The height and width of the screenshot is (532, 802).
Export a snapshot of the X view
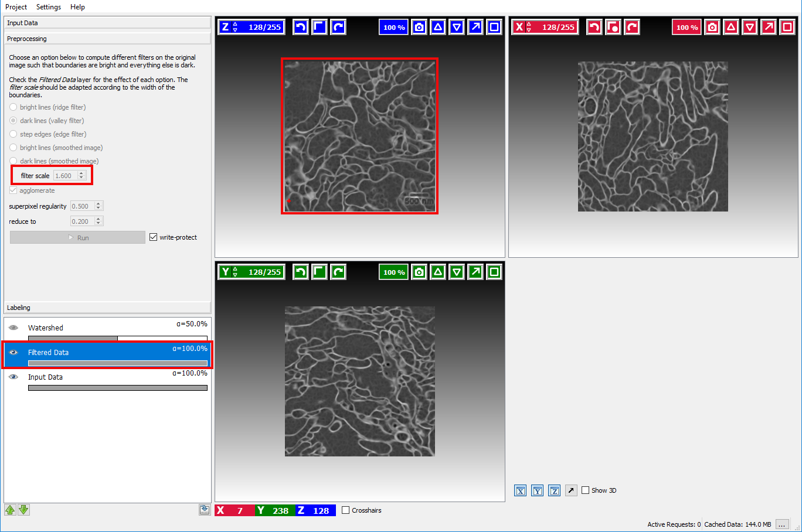coord(712,27)
